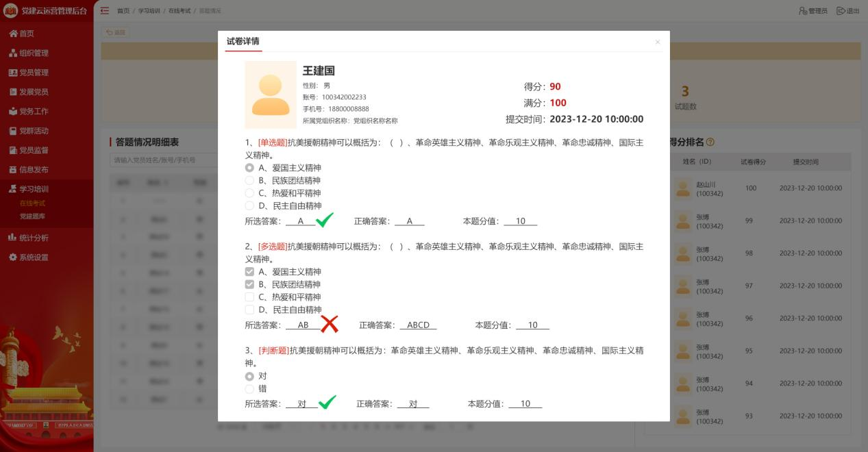Click avatar of 张博 scoring 93
868x452 pixels.
click(683, 416)
